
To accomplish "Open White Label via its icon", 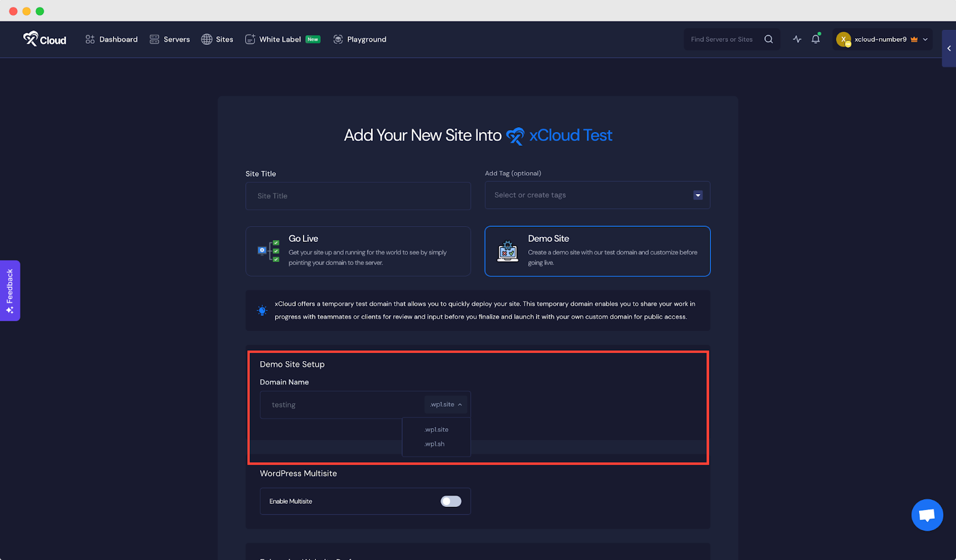I will coord(250,39).
